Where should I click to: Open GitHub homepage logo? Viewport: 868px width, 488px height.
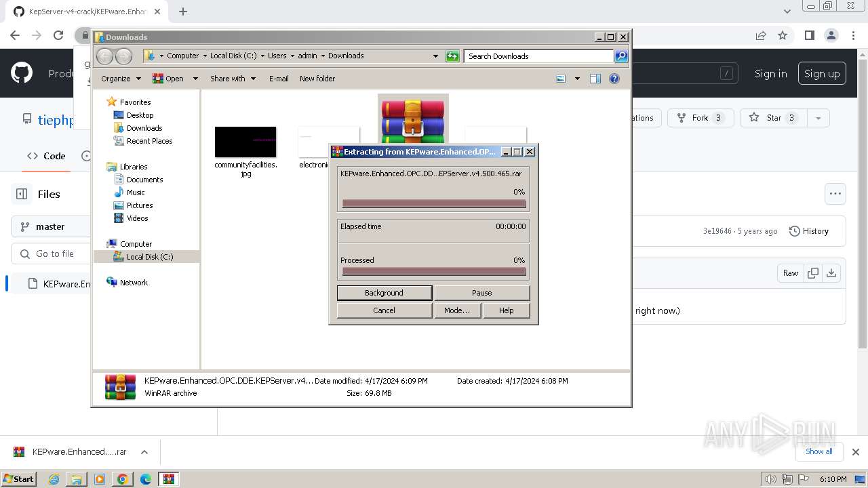[22, 73]
